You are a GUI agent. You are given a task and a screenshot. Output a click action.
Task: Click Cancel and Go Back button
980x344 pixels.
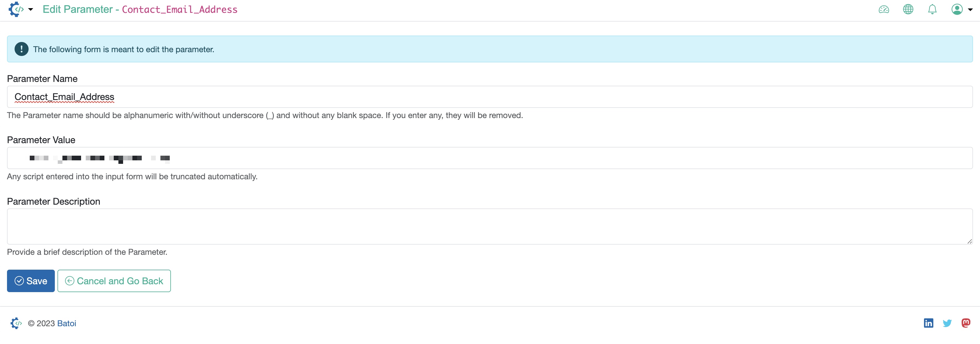(114, 280)
